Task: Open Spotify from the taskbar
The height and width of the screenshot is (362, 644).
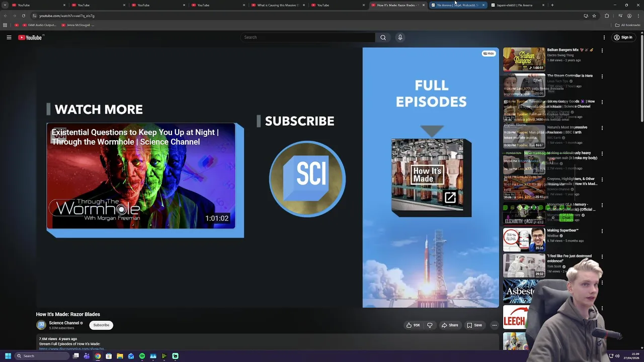Action: (x=142, y=356)
